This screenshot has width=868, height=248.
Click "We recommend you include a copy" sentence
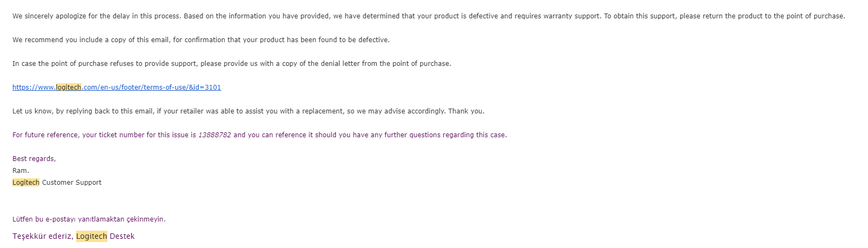pos(70,40)
